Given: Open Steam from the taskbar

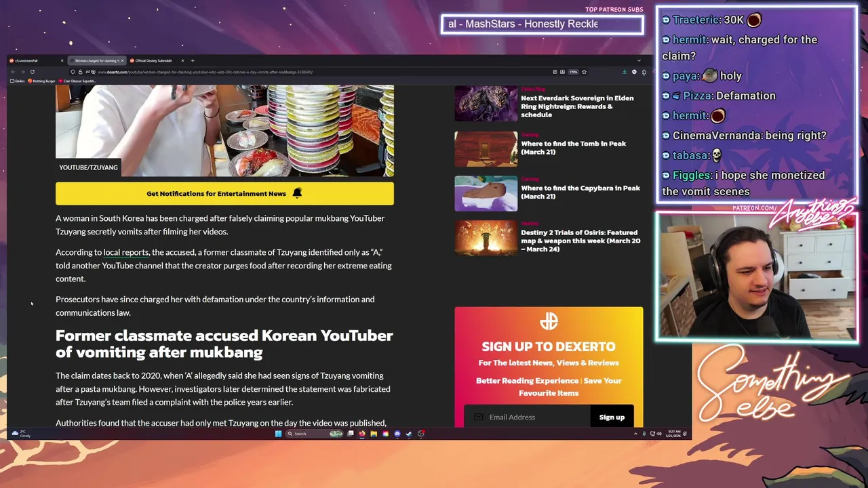Looking at the screenshot, I should coord(409,434).
